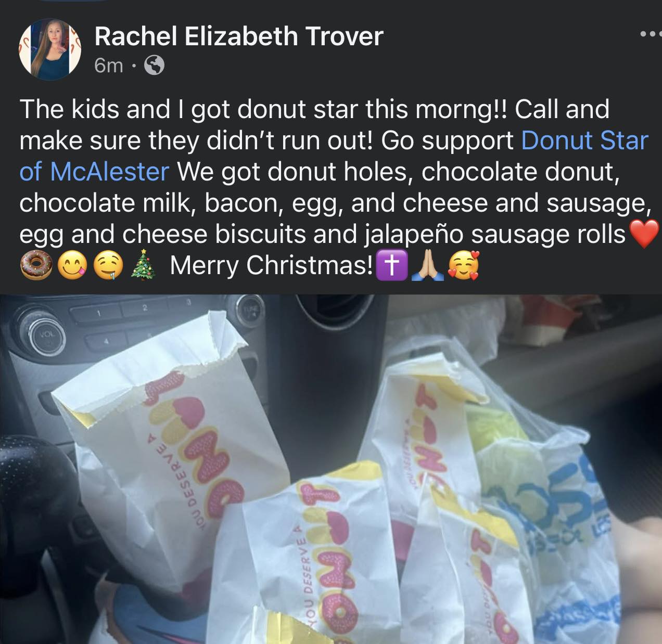The width and height of the screenshot is (662, 644).
Task: Click the 6m post timestamp
Action: (109, 66)
